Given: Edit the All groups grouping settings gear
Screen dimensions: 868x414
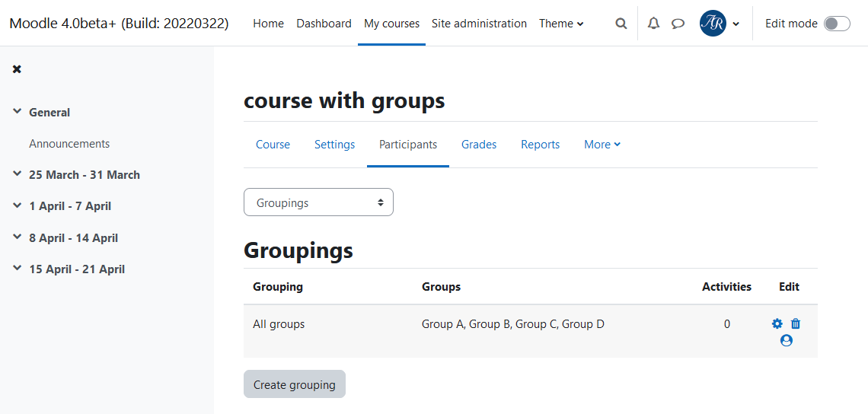Looking at the screenshot, I should (777, 323).
